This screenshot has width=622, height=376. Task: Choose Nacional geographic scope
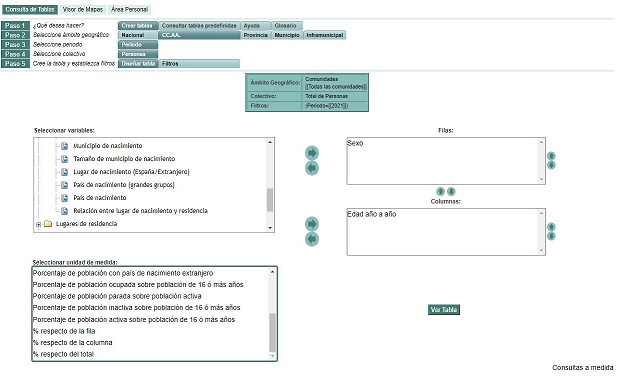coord(138,35)
